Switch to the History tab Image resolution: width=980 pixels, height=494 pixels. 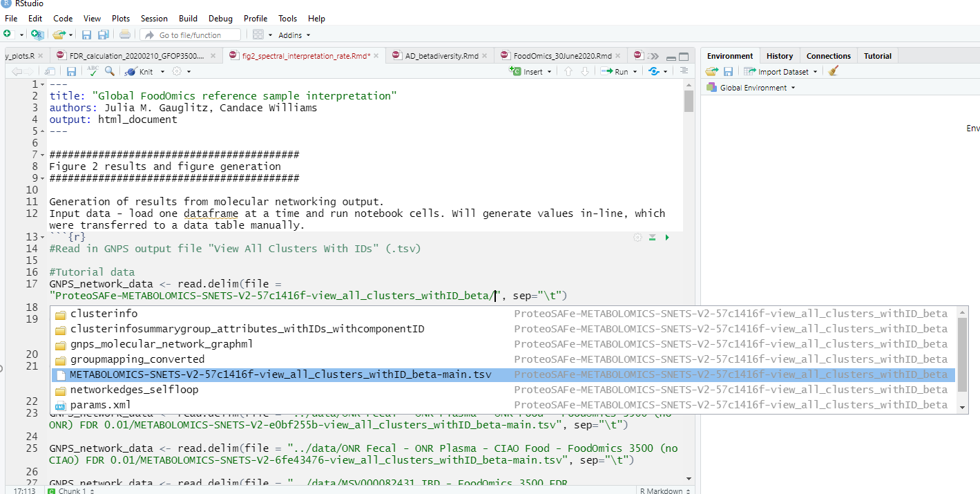779,55
